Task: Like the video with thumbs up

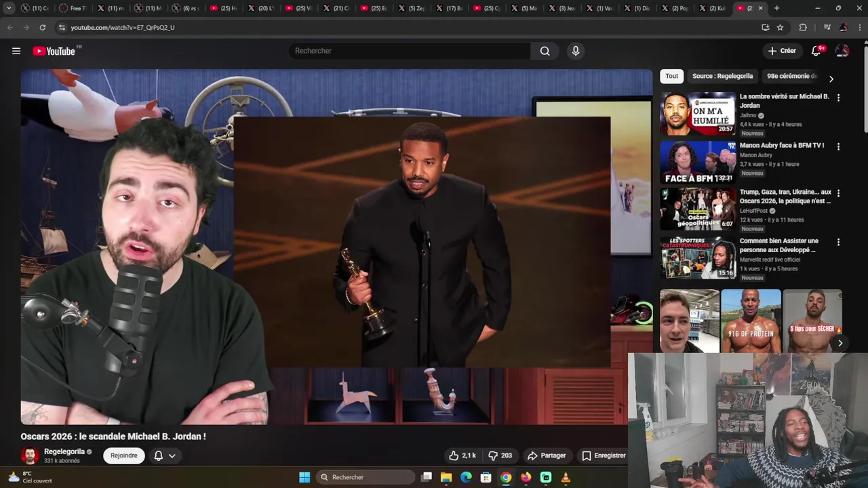Action: coord(462,455)
